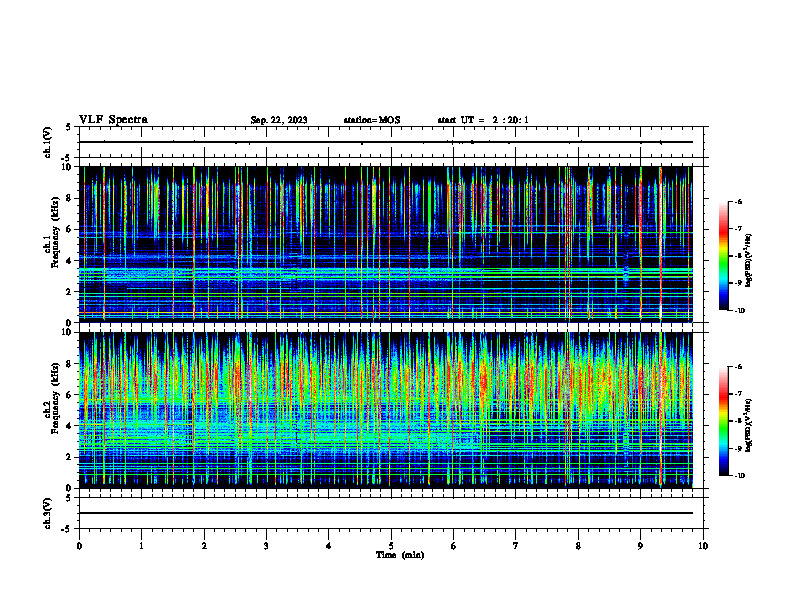Viewport: 792px width, 612px height.
Task: Click the ch.3 voltage waveform trace
Action: click(385, 513)
